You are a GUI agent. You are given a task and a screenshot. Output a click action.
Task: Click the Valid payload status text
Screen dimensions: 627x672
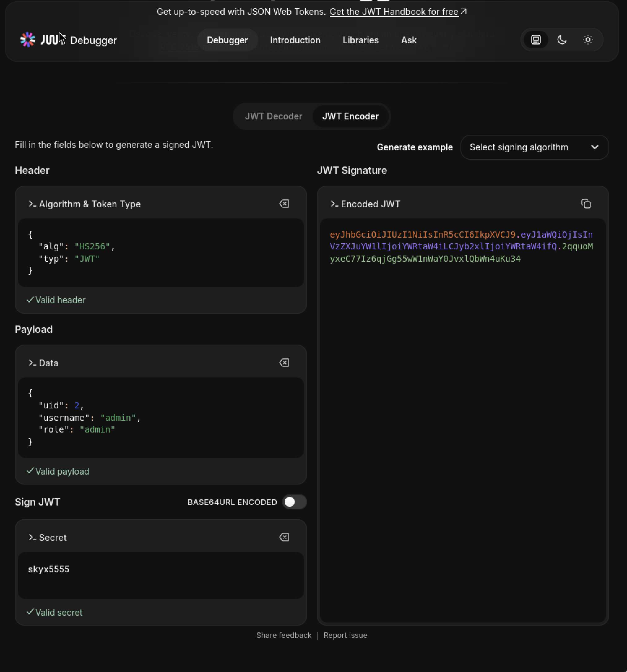click(x=62, y=471)
